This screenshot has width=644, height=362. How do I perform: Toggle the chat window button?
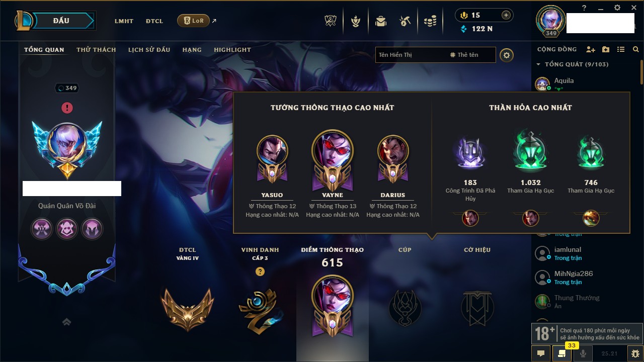coord(541,353)
